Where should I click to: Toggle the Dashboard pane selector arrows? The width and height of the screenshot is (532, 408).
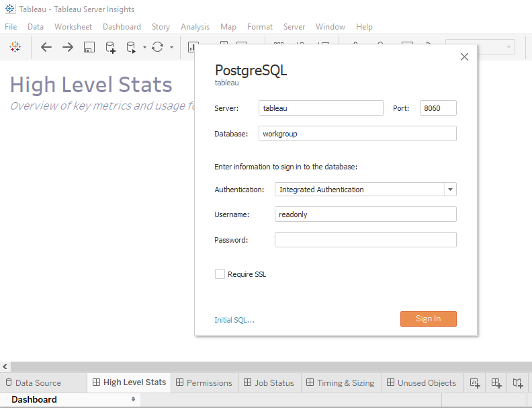[134, 399]
